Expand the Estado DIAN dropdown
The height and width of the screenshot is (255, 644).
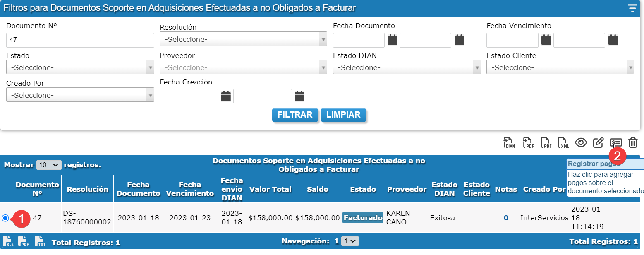(x=407, y=67)
